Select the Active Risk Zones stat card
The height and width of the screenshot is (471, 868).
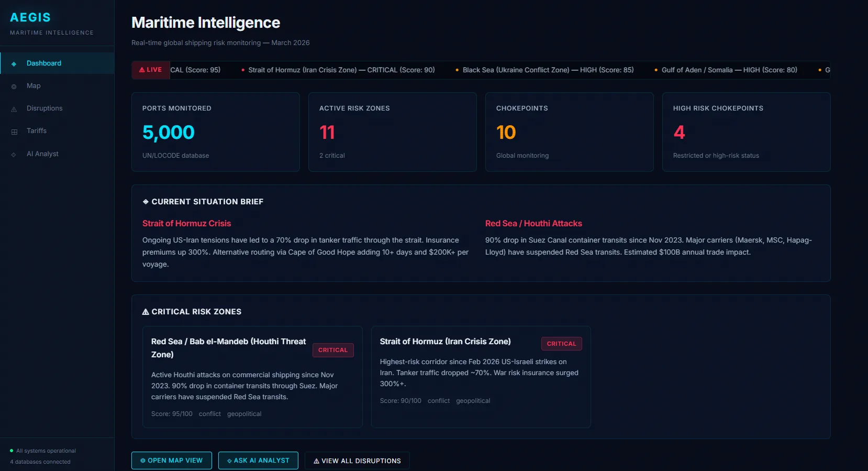[393, 132]
